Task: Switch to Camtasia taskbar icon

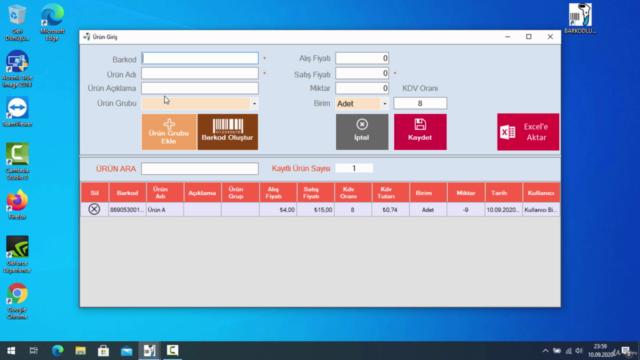Action: click(172, 351)
